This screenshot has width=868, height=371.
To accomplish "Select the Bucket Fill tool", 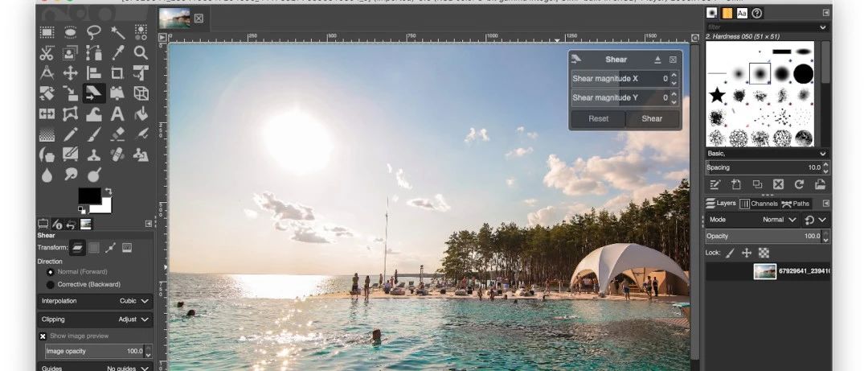I will [x=141, y=113].
